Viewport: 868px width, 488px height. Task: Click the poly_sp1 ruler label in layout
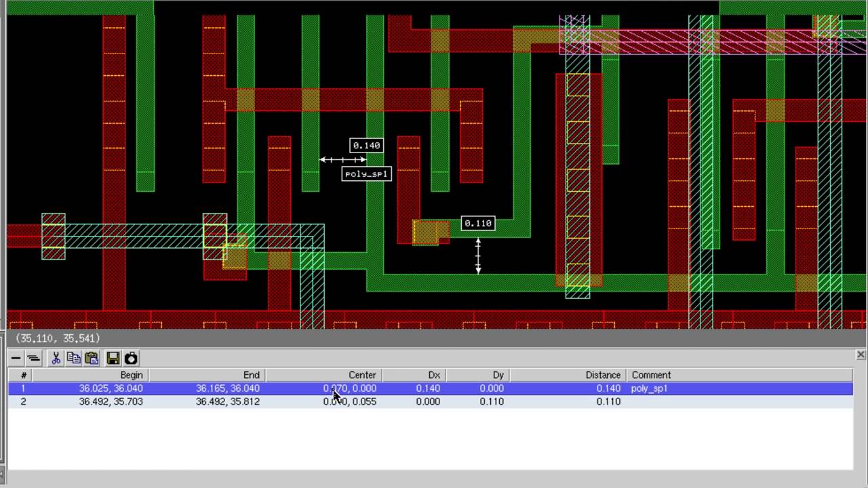coord(367,174)
